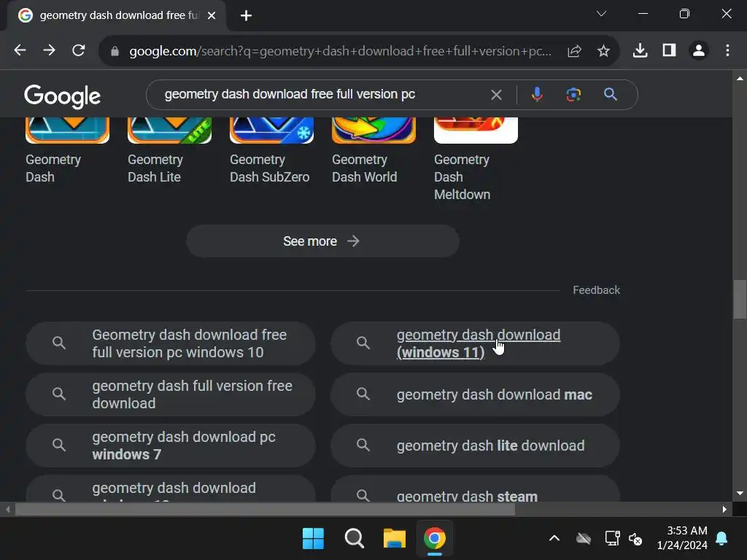Click the horizontal scrollbar thumb
This screenshot has width=747, height=560.
[x=265, y=509]
